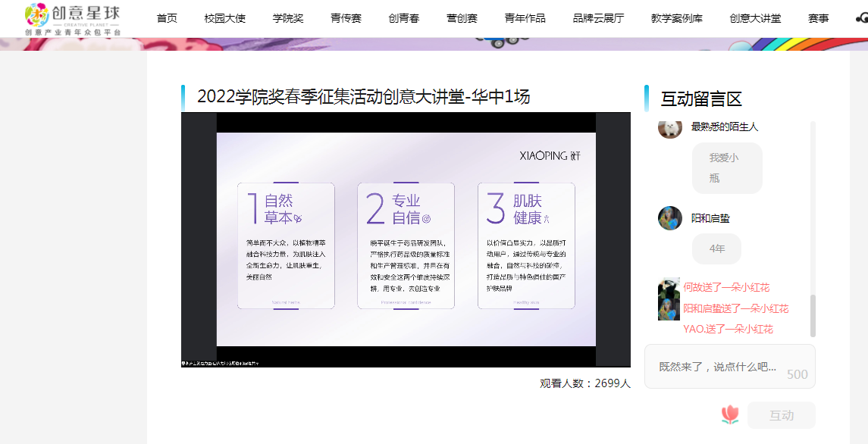
Task: Click the dog avatar of 最熟悉的陌生人
Action: coord(670,128)
